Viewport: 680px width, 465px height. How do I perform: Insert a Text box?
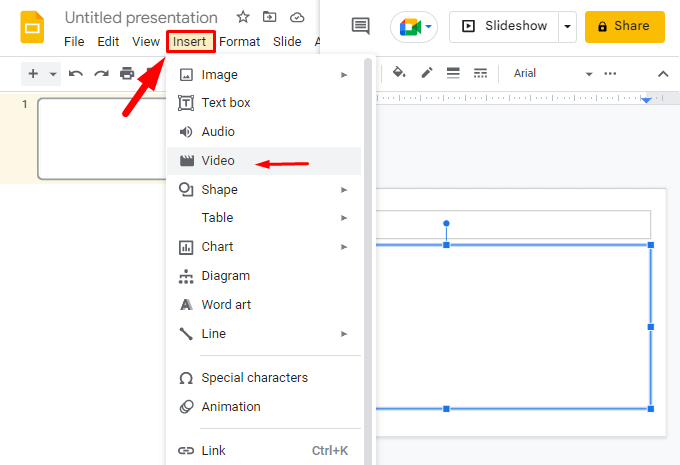pos(264,103)
